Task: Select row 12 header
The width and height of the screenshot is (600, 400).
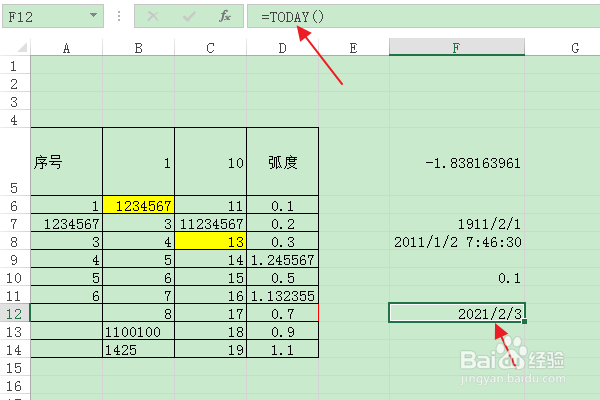Action: pos(15,313)
